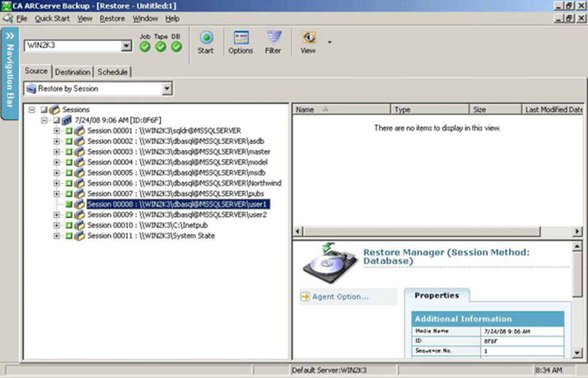Click the details pane vertical scrollbar thumb
Viewport: 588px width, 378px height.
(x=577, y=274)
